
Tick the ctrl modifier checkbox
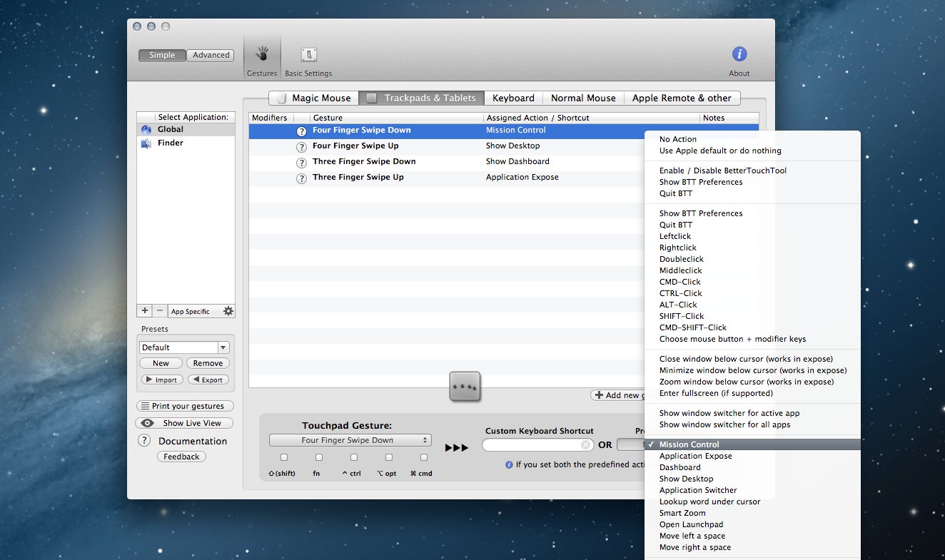354,457
